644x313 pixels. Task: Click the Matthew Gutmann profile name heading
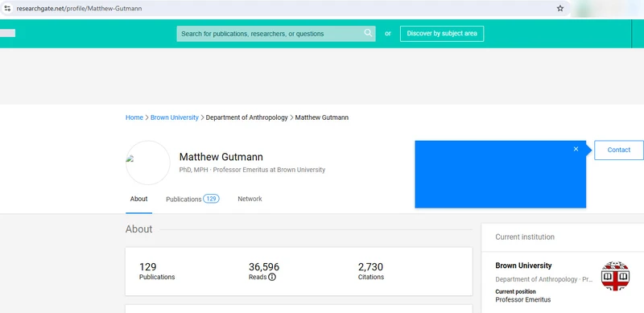pos(221,157)
